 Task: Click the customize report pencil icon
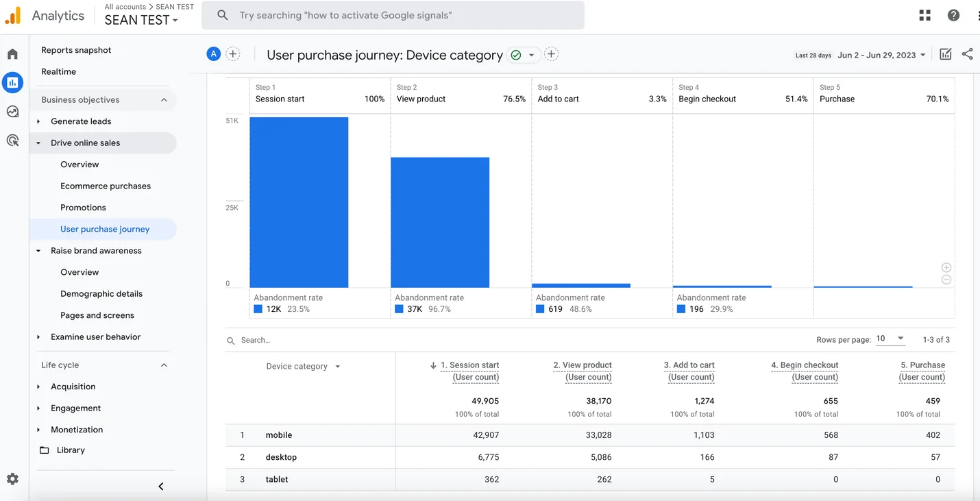945,54
